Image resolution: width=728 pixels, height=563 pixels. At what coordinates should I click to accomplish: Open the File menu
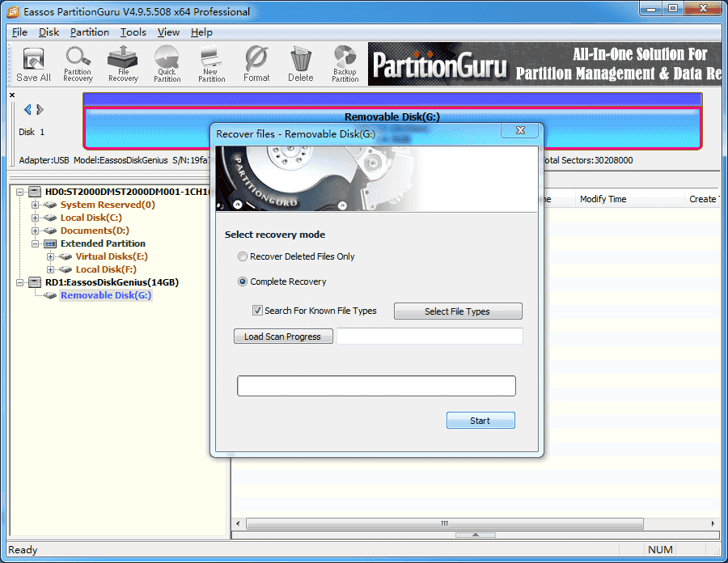(x=19, y=32)
